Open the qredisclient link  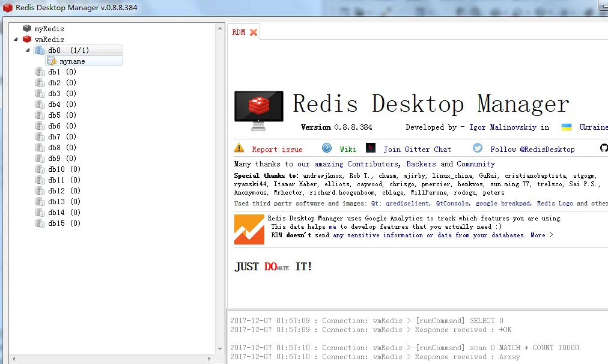click(x=407, y=204)
